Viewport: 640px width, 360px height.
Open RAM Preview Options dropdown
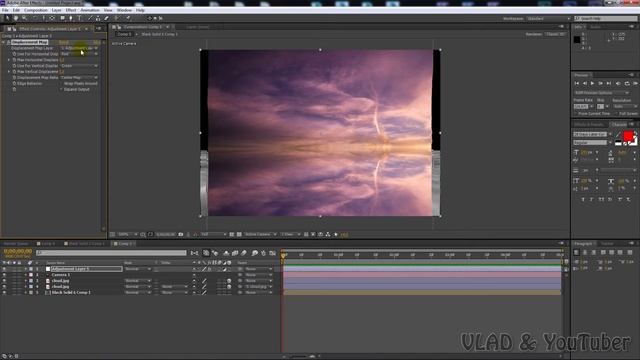click(602, 93)
